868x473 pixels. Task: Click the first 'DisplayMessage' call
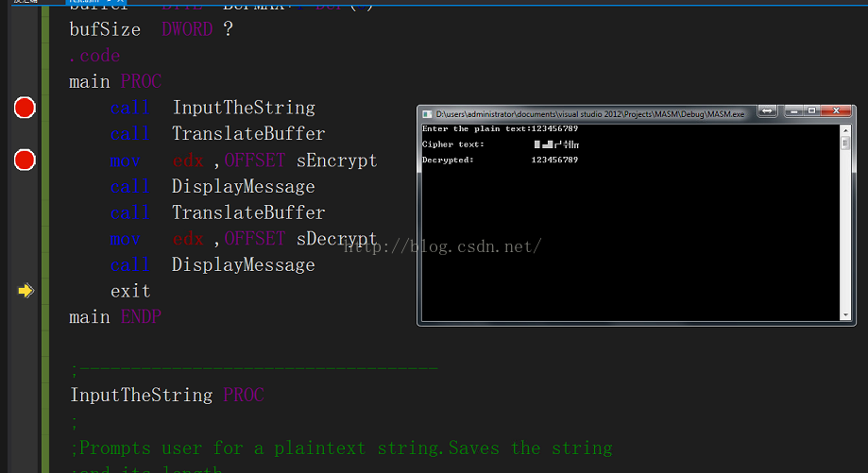click(243, 186)
